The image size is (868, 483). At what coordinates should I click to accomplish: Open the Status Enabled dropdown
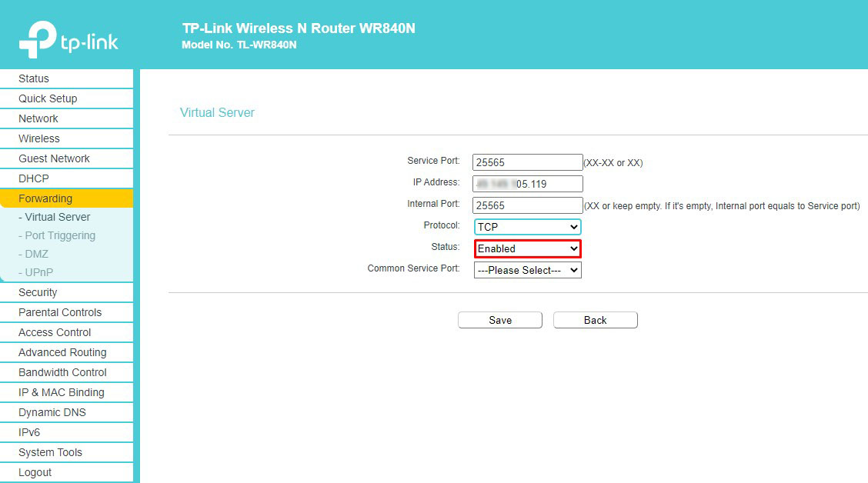point(528,248)
